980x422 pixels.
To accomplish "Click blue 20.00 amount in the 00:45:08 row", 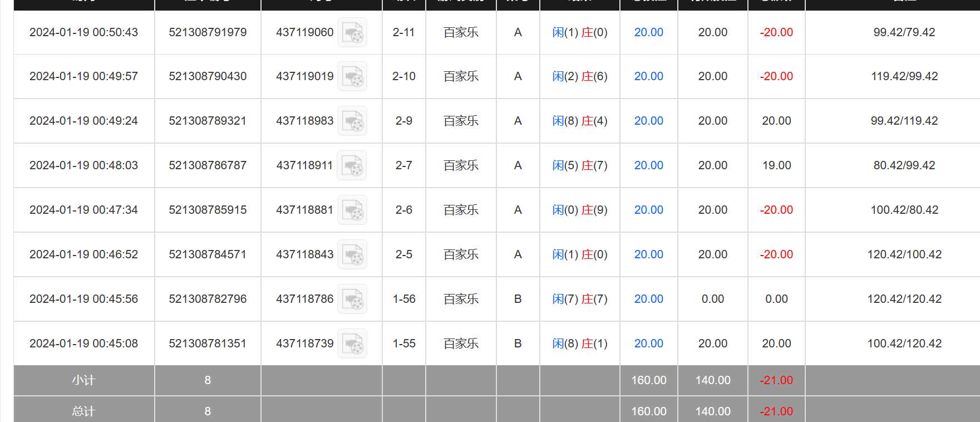I will pos(648,344).
